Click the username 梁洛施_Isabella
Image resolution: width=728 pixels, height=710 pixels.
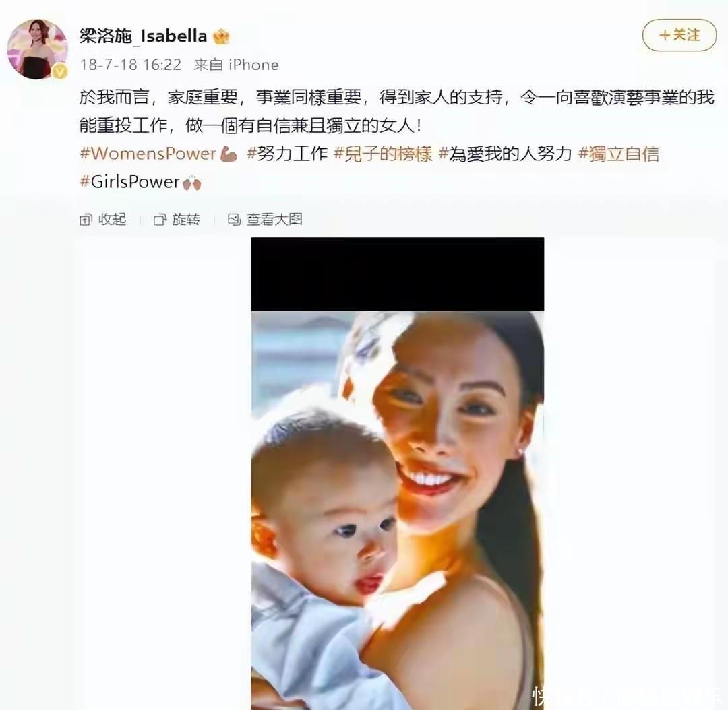click(143, 36)
